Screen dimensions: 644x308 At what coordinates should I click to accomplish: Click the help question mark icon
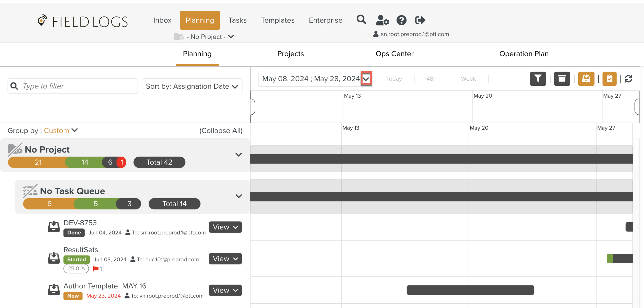(401, 20)
